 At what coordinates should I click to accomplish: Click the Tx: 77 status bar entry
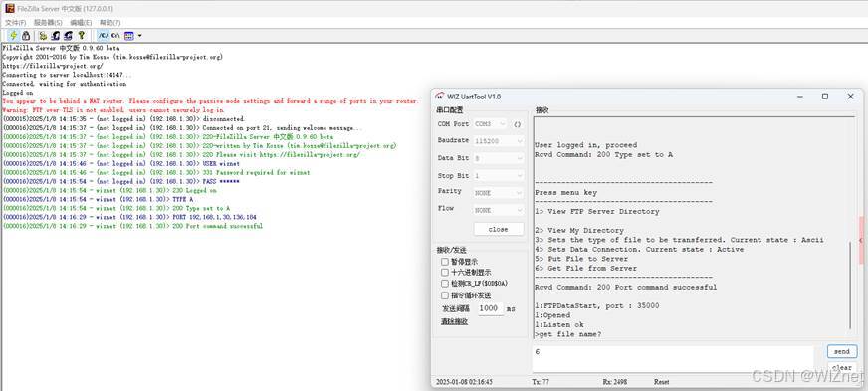[541, 382]
